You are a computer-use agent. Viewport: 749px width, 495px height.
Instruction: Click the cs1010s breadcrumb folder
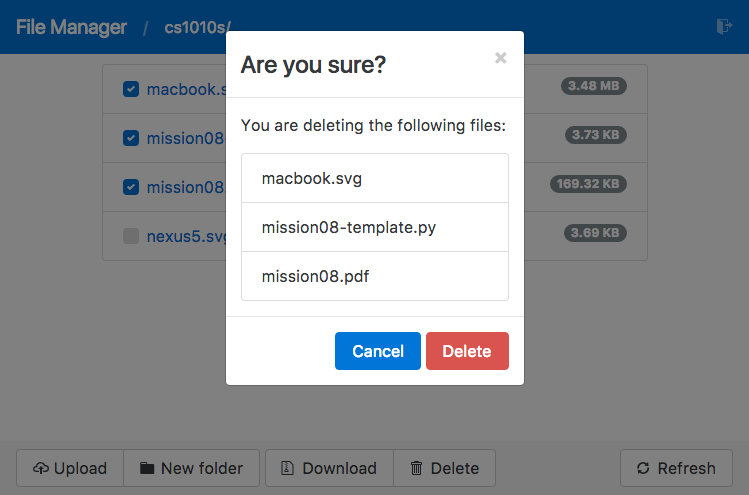(x=198, y=28)
